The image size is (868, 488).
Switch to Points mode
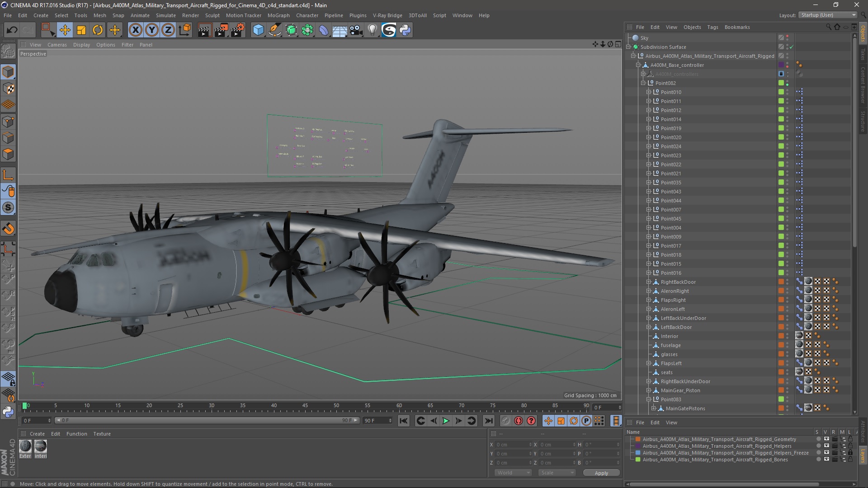pyautogui.click(x=8, y=122)
